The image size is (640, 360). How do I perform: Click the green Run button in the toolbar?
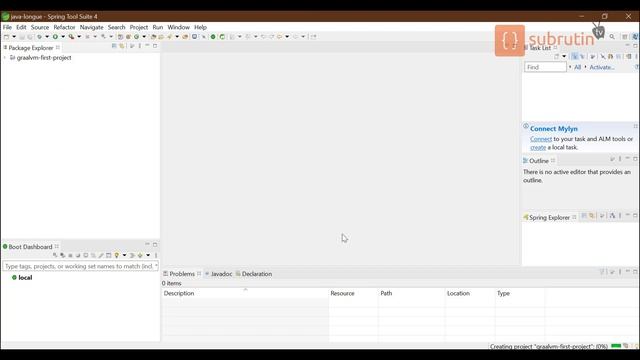pyautogui.click(x=55, y=37)
